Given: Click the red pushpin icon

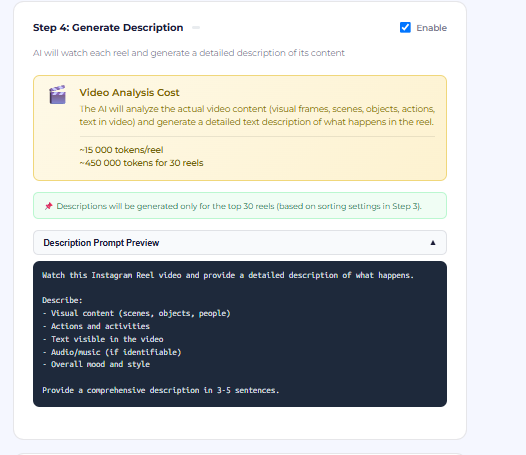Looking at the screenshot, I should [x=49, y=206].
